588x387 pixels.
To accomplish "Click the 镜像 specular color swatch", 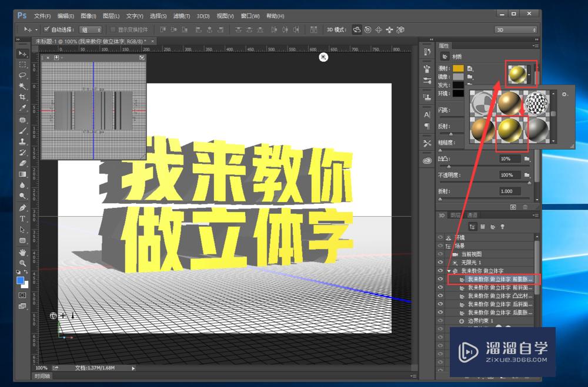I will click(458, 77).
